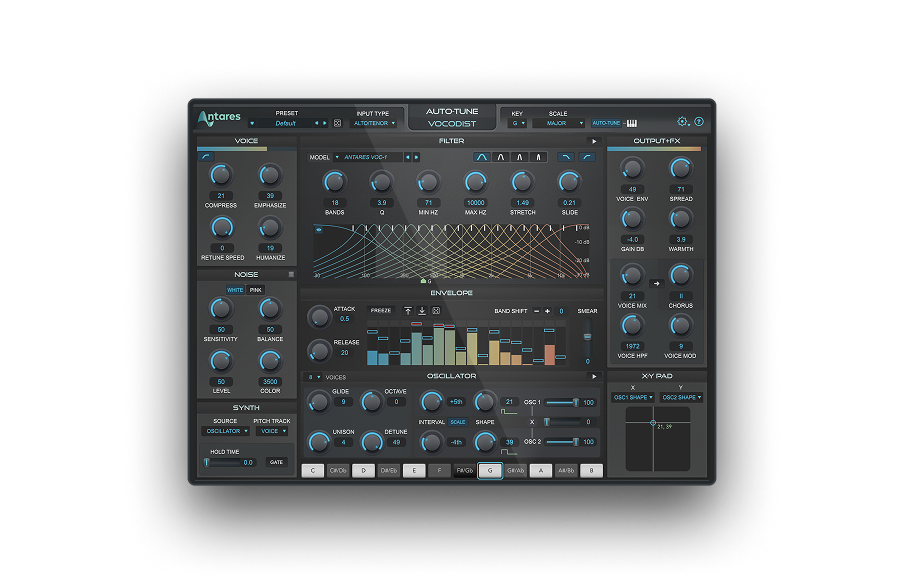Open the synth Source Oscillator dropdown
Screen dimensions: 904x584
[x=225, y=431]
